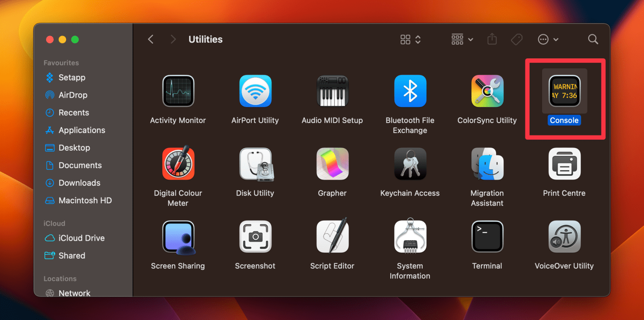Click the Tags colour label icon
Screen dimensions: 644x320
517,39
